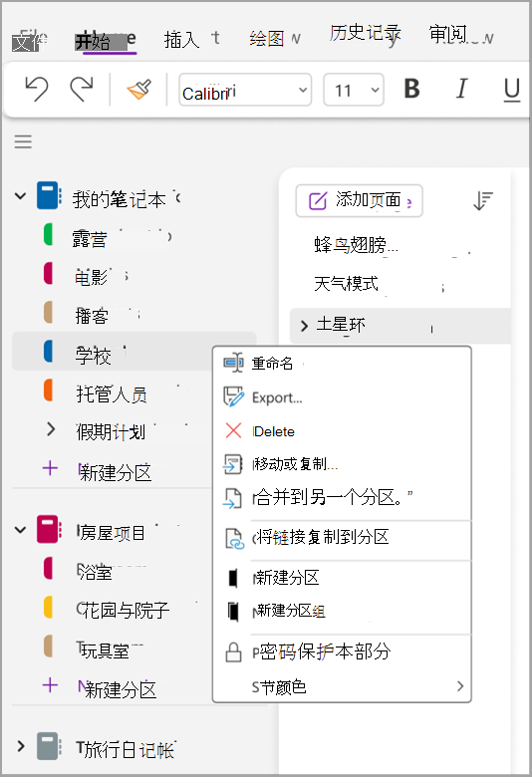Click the Undo arrow icon
The image size is (532, 777).
click(x=36, y=90)
